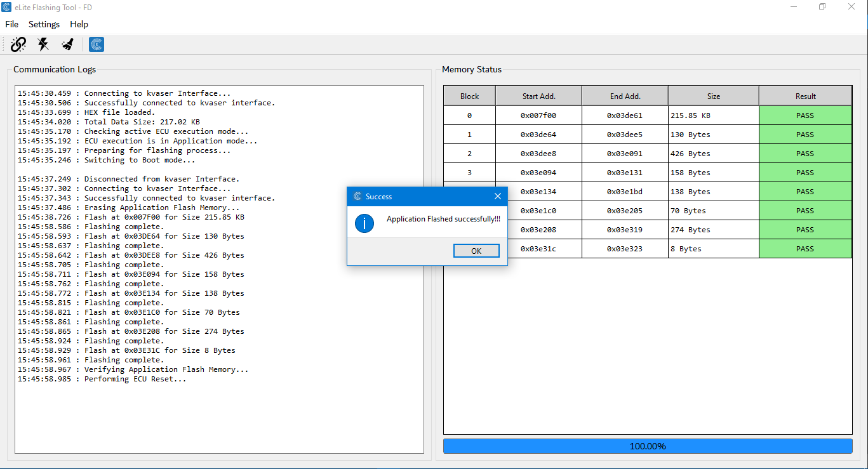Open the File menu

pyautogui.click(x=11, y=24)
